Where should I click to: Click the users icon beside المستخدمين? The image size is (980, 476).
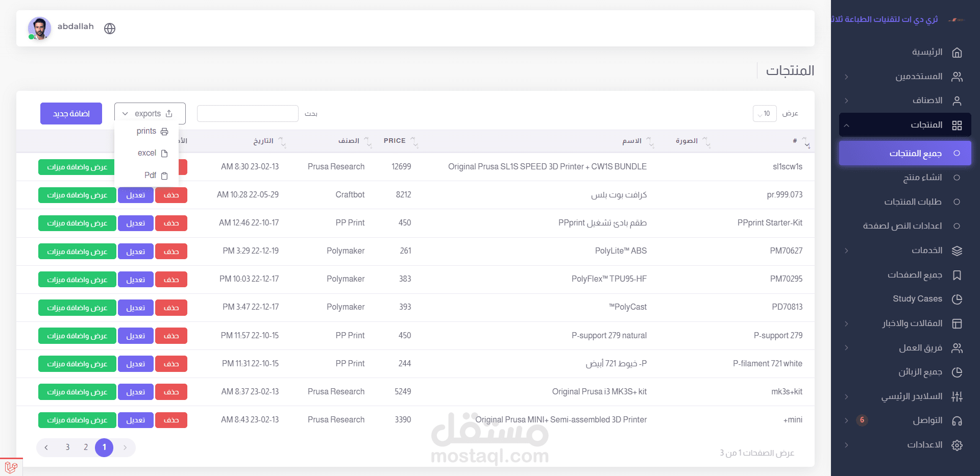(x=957, y=77)
